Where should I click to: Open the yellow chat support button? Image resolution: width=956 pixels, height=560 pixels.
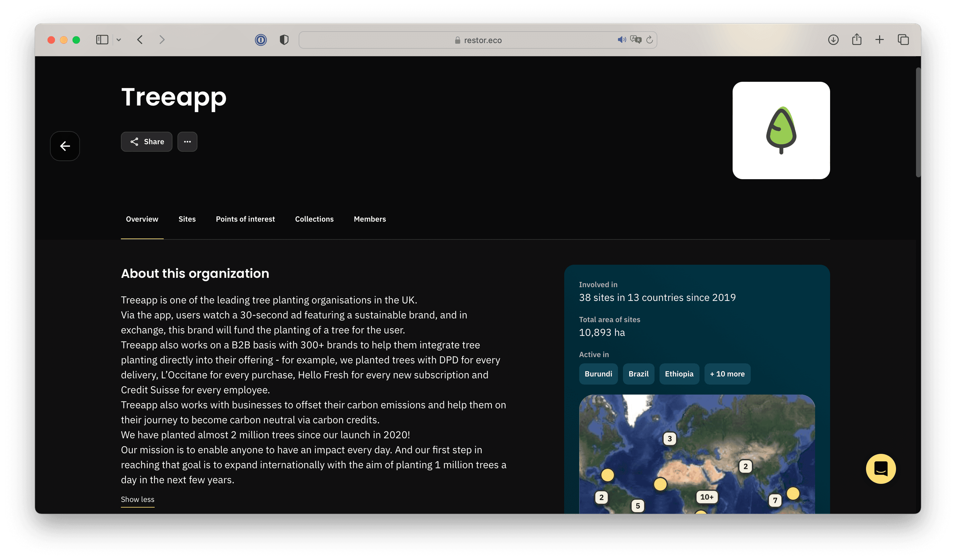click(x=880, y=469)
